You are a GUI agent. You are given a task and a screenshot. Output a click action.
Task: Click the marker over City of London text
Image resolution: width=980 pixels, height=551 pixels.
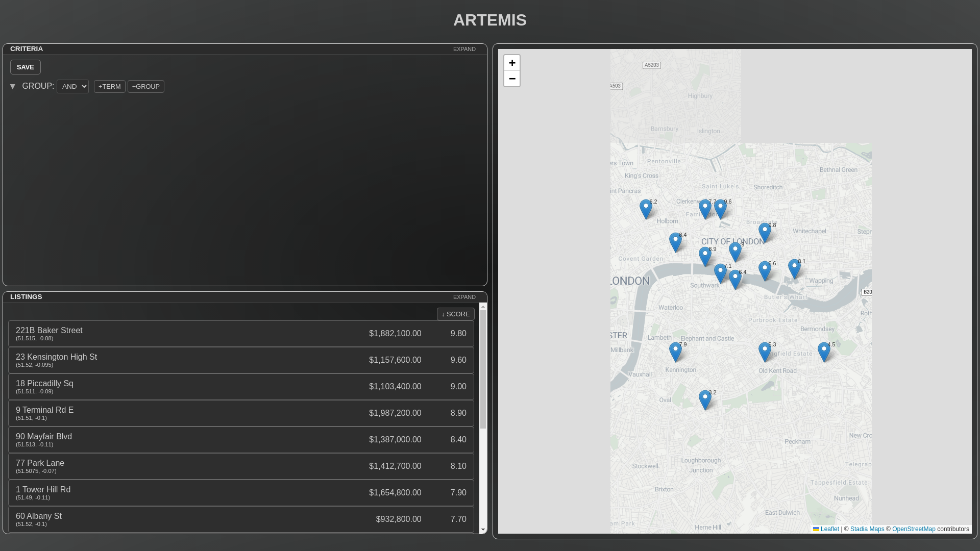[x=735, y=252]
